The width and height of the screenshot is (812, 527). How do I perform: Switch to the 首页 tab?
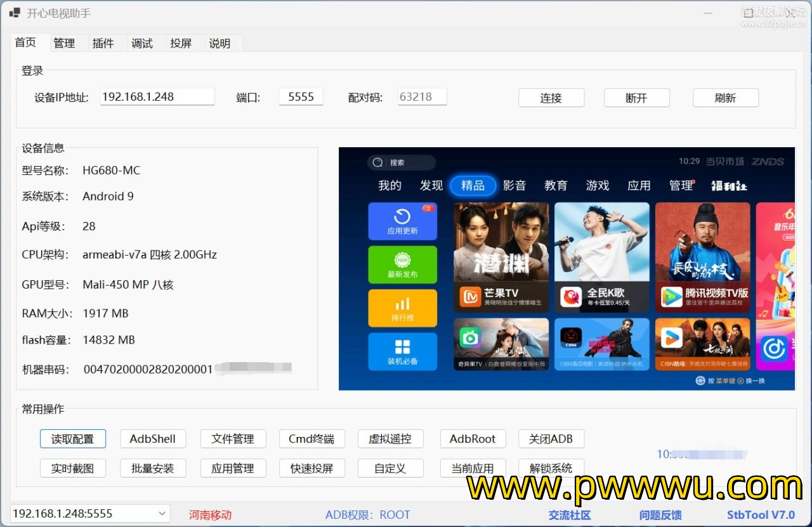click(x=25, y=42)
